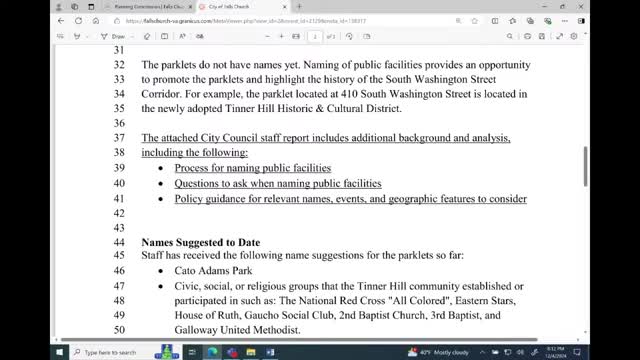Switch to Planning Commission tab

tap(148, 7)
